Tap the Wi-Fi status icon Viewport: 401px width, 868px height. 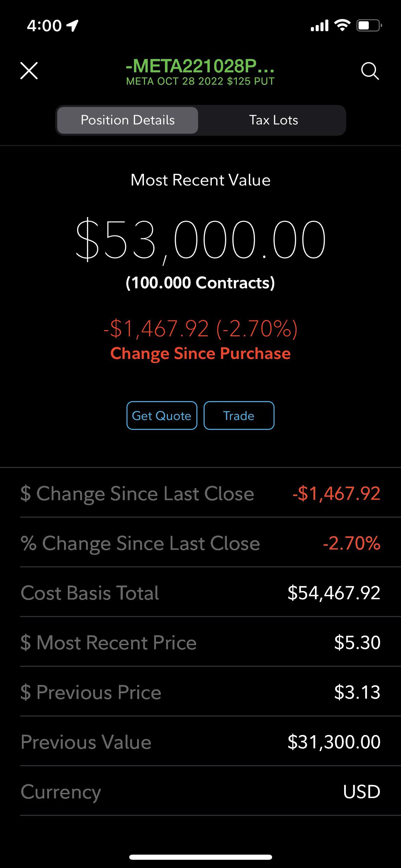pos(342,25)
